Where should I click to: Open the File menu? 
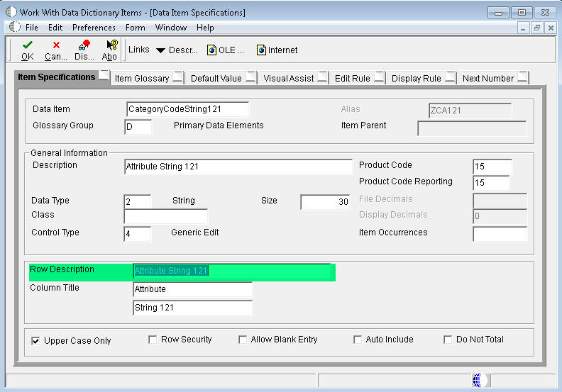pos(31,28)
